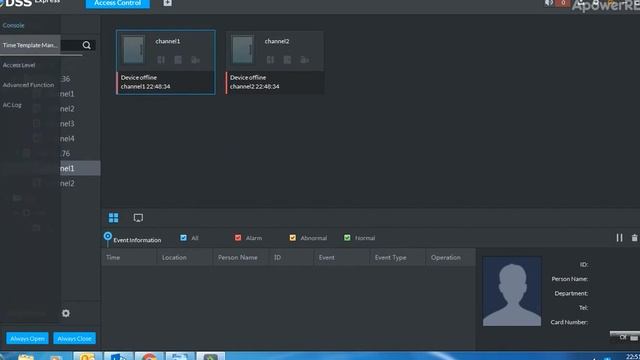Viewport: 640px width, 360px height.
Task: Click channel1's video camera icon
Action: pos(195,60)
